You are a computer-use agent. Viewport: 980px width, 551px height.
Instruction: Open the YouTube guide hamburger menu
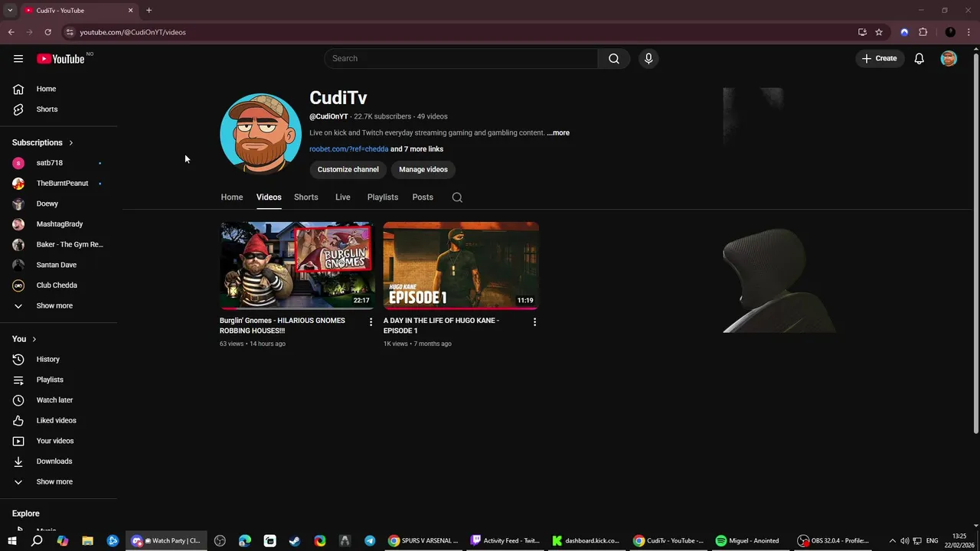[18, 59]
